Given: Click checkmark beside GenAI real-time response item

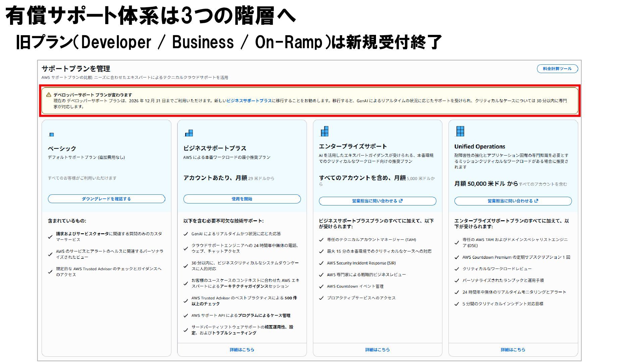Looking at the screenshot, I should click(x=186, y=234).
